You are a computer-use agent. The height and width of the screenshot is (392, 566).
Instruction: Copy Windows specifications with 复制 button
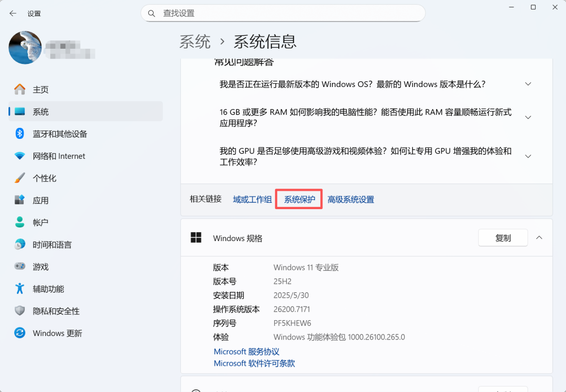(503, 238)
